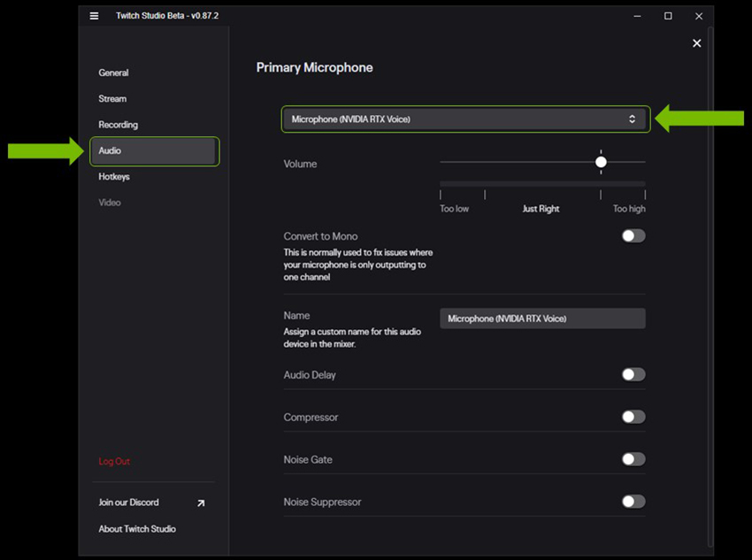The width and height of the screenshot is (752, 560).
Task: Click the Log Out link
Action: click(114, 461)
